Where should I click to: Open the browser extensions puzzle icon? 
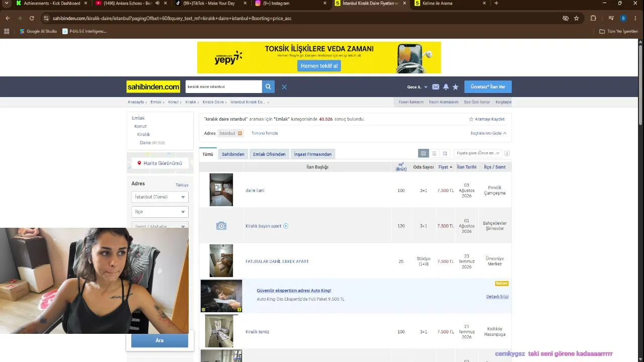coord(593,18)
